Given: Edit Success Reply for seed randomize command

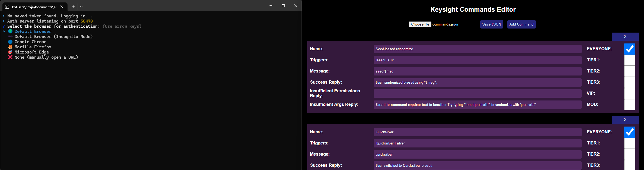Looking at the screenshot, I should click(478, 83).
